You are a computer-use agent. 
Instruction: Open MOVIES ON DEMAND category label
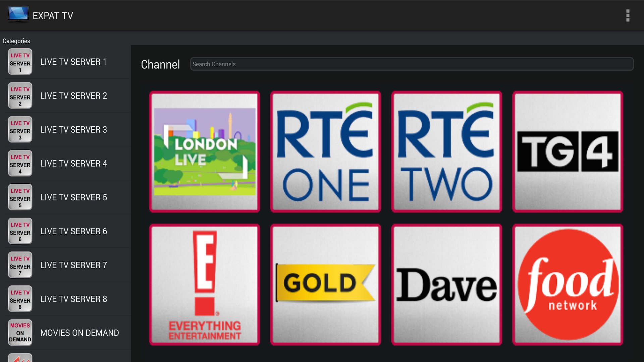click(79, 333)
